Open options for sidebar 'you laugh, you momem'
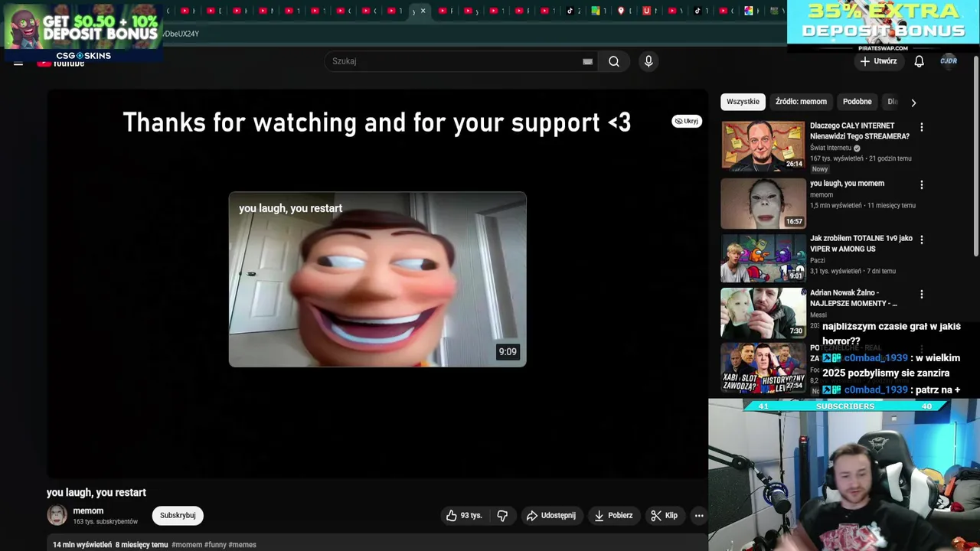Viewport: 980px width, 551px height. tap(922, 184)
